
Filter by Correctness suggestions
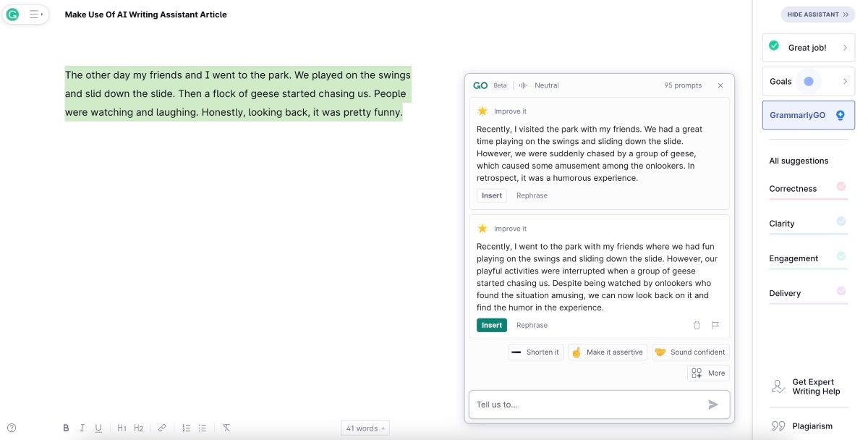[x=808, y=190]
